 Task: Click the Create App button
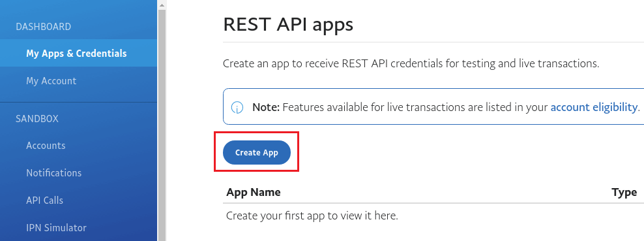click(257, 153)
